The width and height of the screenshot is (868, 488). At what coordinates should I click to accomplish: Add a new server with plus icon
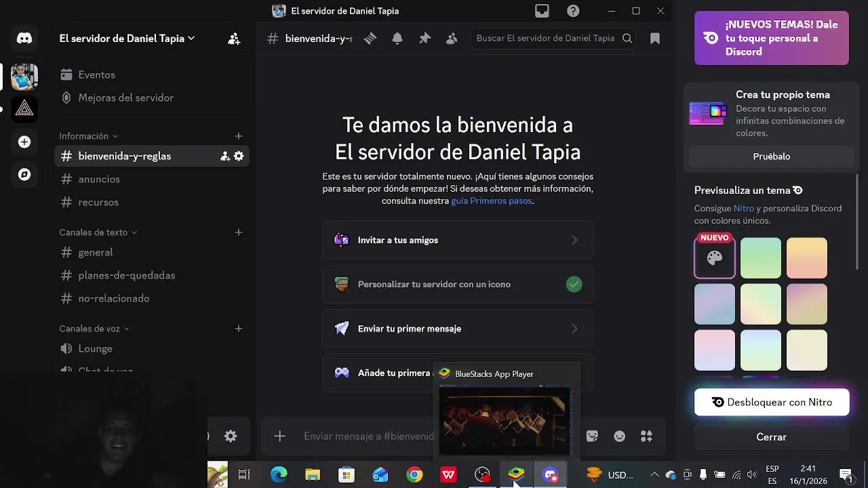(24, 142)
